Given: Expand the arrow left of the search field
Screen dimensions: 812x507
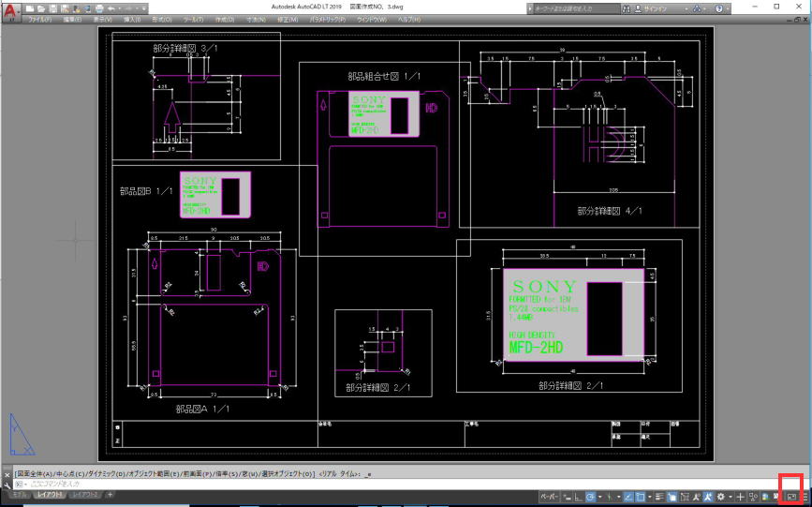Looking at the screenshot, I should pyautogui.click(x=530, y=8).
